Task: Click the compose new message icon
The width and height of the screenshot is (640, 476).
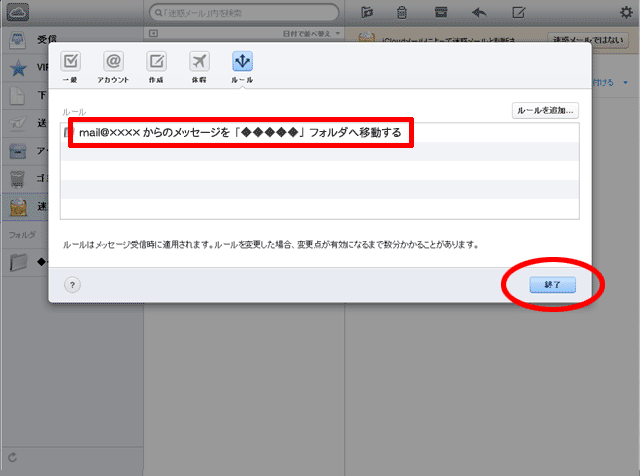Action: coord(518,12)
